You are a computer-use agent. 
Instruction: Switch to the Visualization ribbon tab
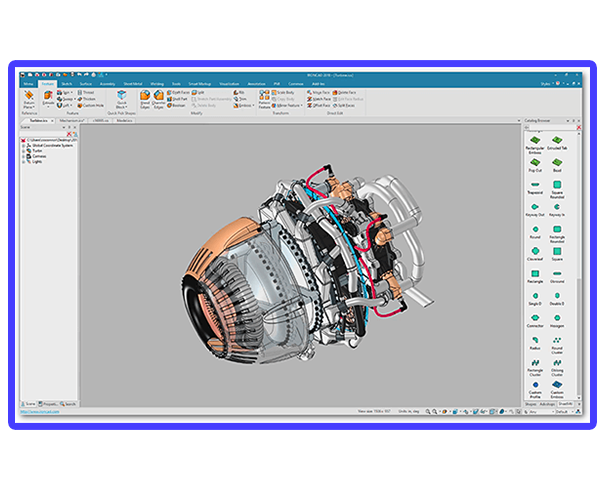230,84
